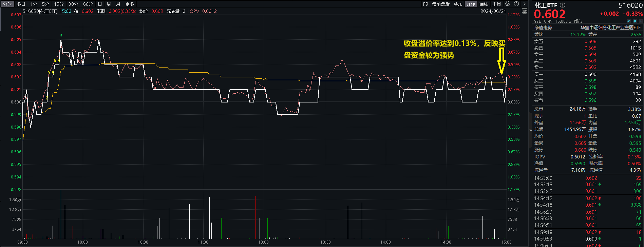This screenshot has height=247, width=644.
Task: Click the 卖四 price 0.605
Action: [590, 48]
